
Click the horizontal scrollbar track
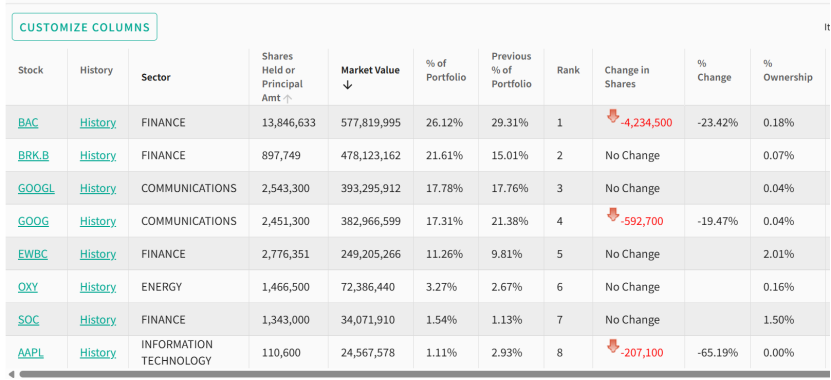(x=424, y=375)
